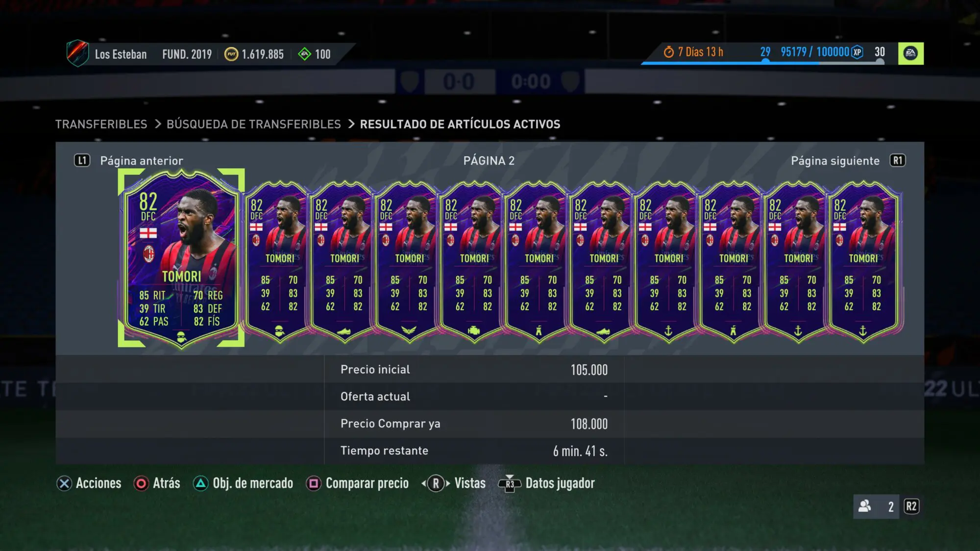Screen dimensions: 980x551
Task: Click the cross Acciones button icon
Action: tap(64, 483)
